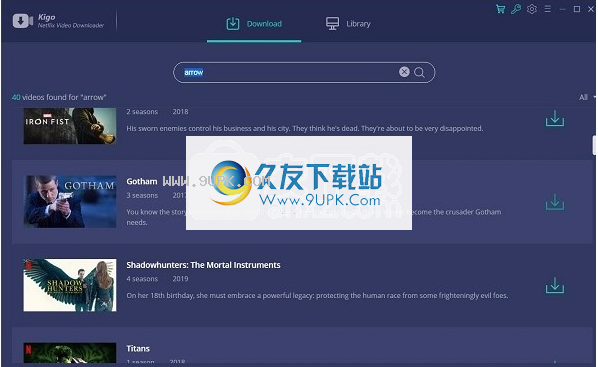Click the vertical scrollbar handle
The height and width of the screenshot is (367, 598).
point(594,145)
